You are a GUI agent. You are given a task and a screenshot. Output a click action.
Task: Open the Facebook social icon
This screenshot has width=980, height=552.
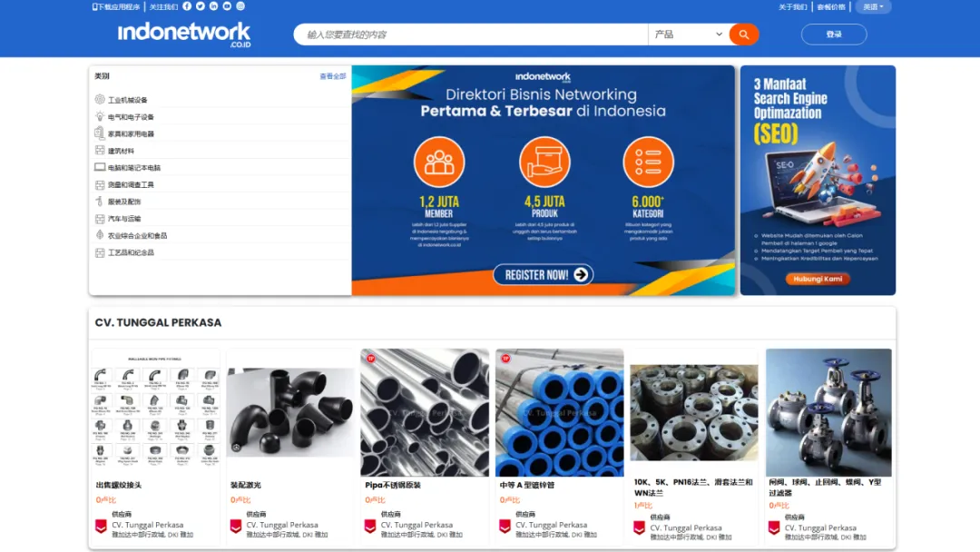click(x=187, y=6)
